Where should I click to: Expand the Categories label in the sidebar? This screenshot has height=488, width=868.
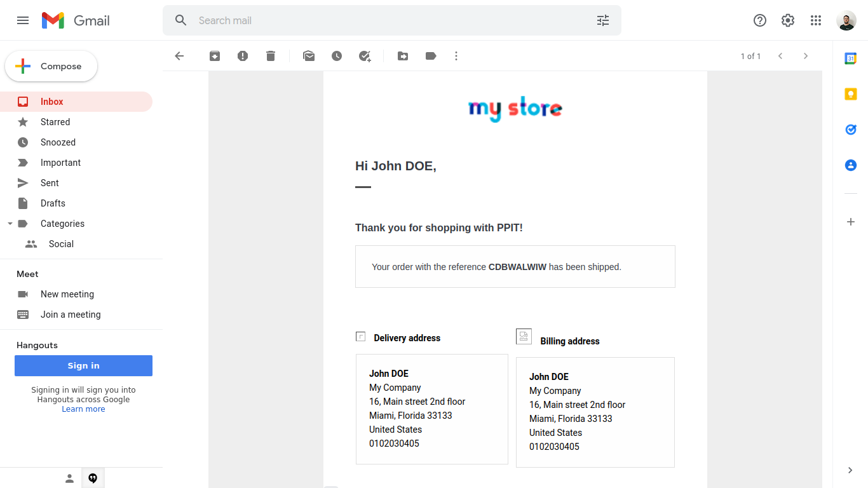pyautogui.click(x=10, y=224)
